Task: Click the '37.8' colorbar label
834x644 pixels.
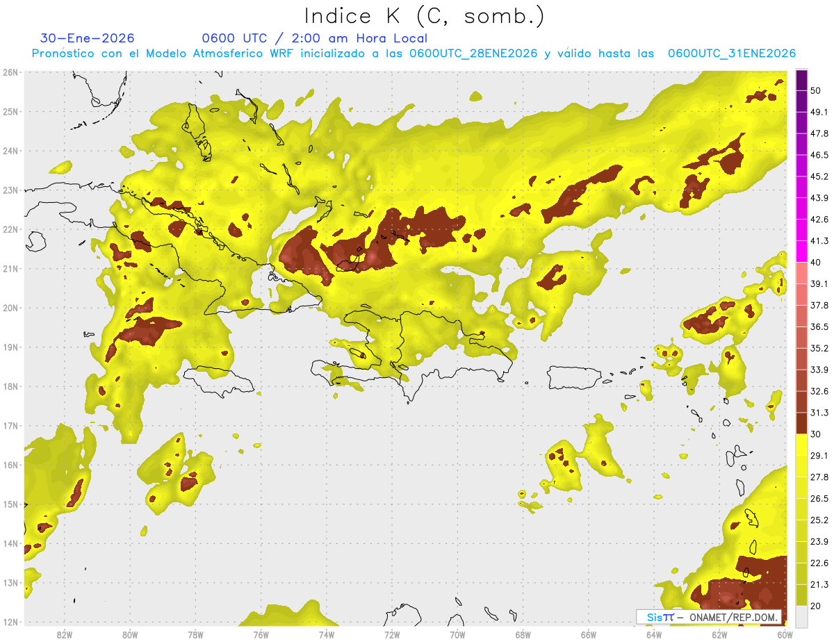Action: [x=819, y=305]
